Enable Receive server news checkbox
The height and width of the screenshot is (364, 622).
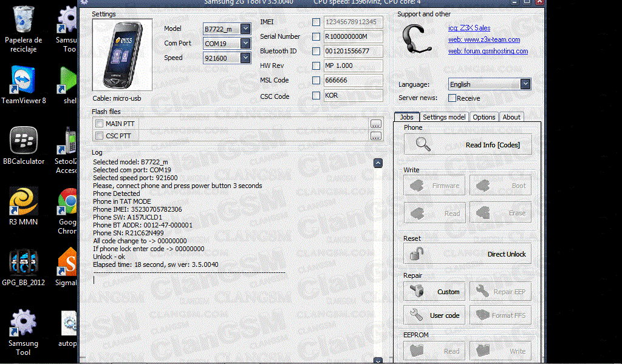pyautogui.click(x=452, y=98)
